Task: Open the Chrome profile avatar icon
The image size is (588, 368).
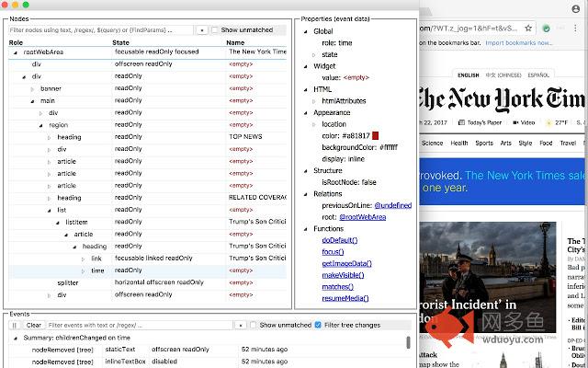Action: (562, 28)
